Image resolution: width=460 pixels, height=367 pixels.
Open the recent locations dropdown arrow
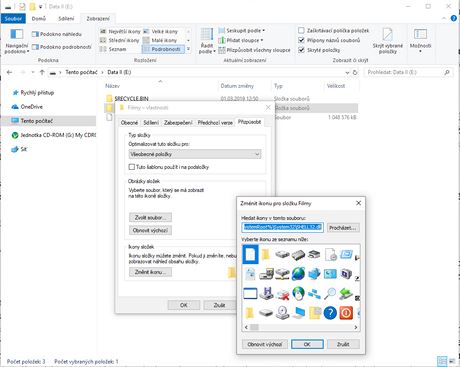click(33, 72)
